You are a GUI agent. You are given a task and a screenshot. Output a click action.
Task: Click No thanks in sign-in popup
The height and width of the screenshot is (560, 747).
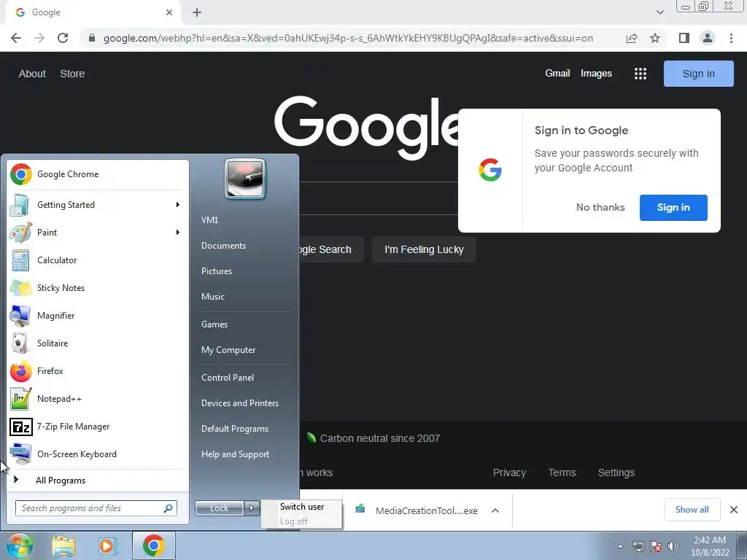pyautogui.click(x=600, y=208)
